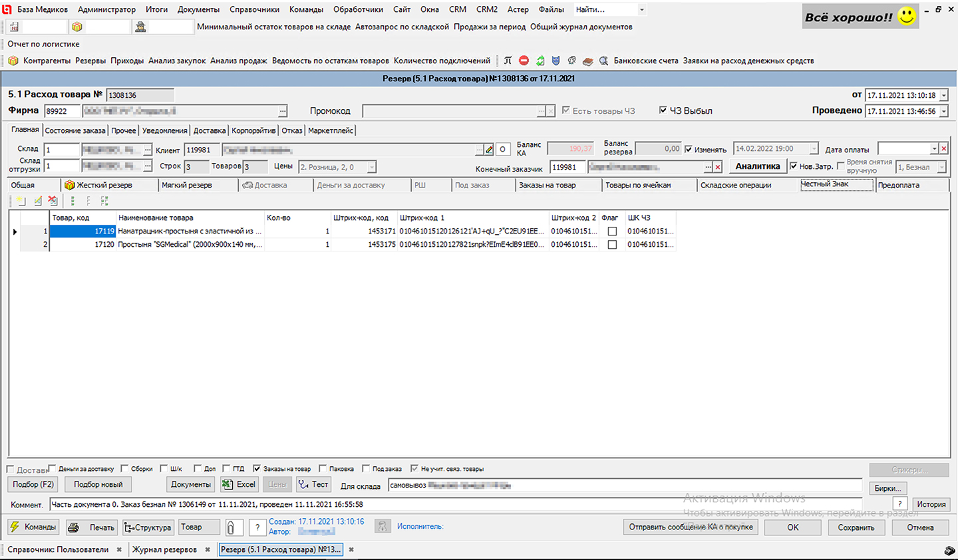This screenshot has width=958, height=560.
Task: Click the pencil edit icon next to client field
Action: [x=489, y=150]
